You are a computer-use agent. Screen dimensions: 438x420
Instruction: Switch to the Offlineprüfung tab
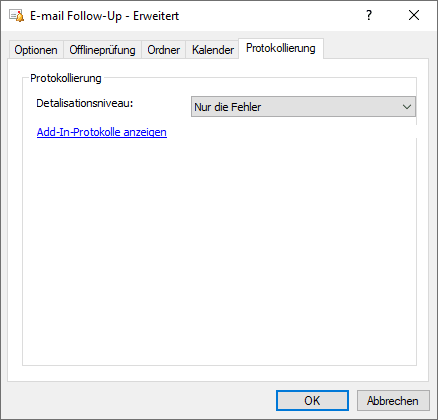click(102, 50)
